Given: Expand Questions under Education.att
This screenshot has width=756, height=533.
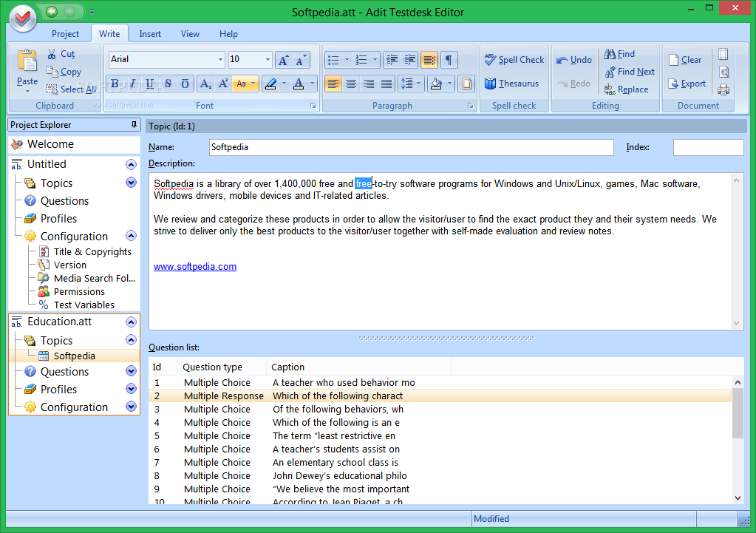Looking at the screenshot, I should pyautogui.click(x=131, y=371).
